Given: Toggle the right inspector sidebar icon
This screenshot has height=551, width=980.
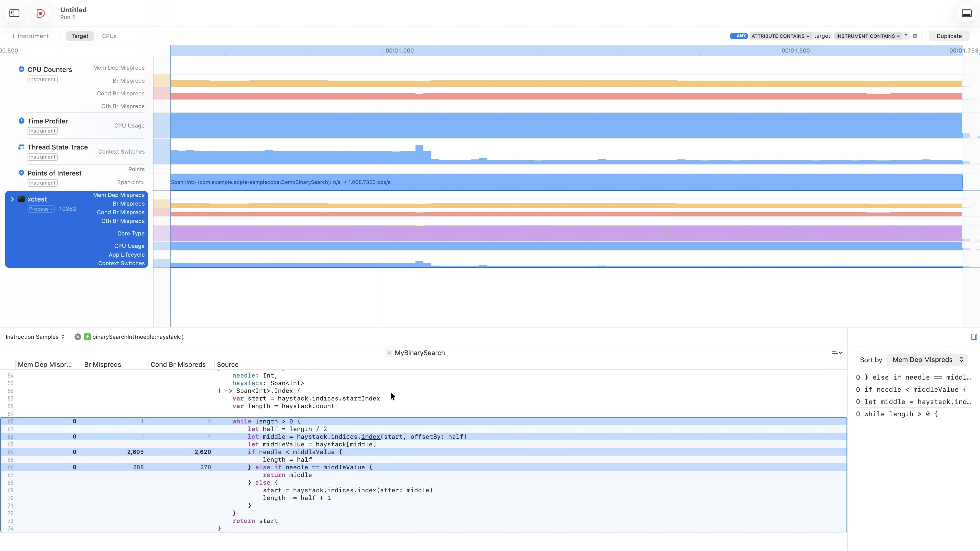Looking at the screenshot, I should (974, 337).
